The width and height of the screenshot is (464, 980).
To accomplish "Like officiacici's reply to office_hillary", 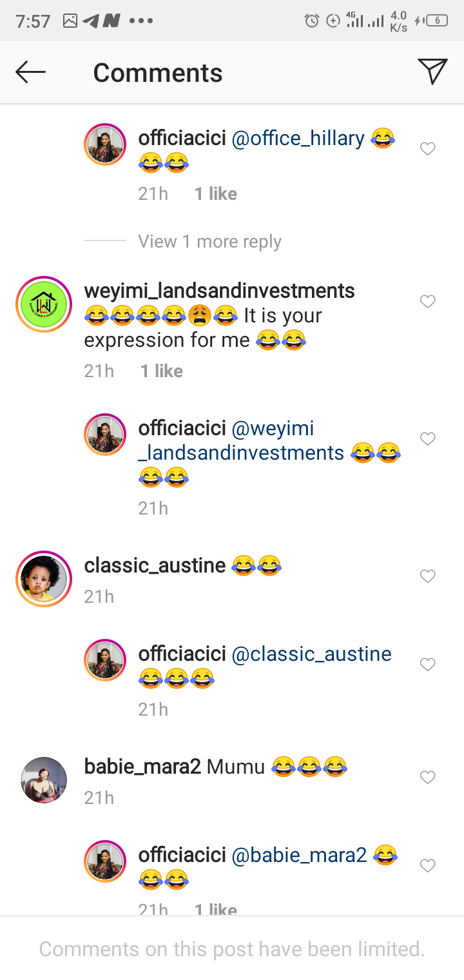I will click(428, 149).
